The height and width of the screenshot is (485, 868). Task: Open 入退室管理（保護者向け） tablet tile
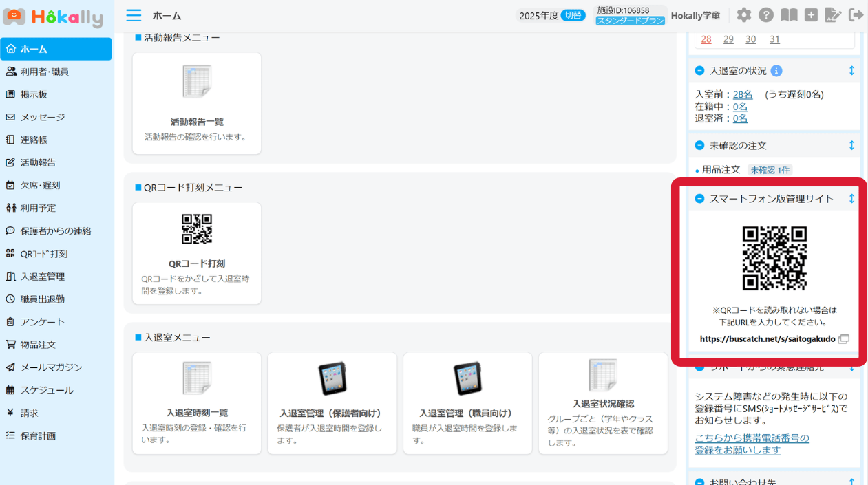[x=332, y=403]
